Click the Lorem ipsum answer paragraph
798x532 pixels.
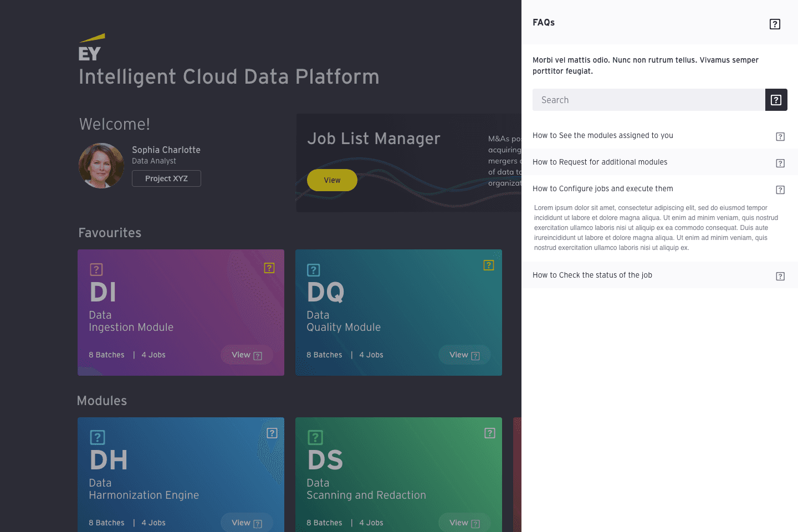(x=656, y=228)
